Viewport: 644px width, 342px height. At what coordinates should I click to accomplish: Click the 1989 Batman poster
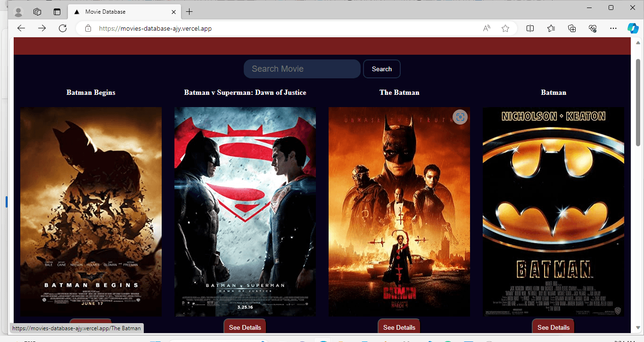553,212
